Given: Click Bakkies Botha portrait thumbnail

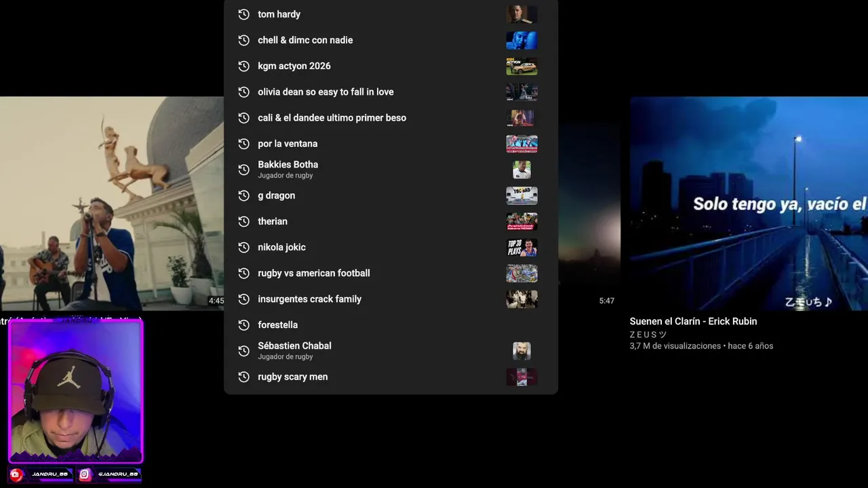Looking at the screenshot, I should coord(521,169).
